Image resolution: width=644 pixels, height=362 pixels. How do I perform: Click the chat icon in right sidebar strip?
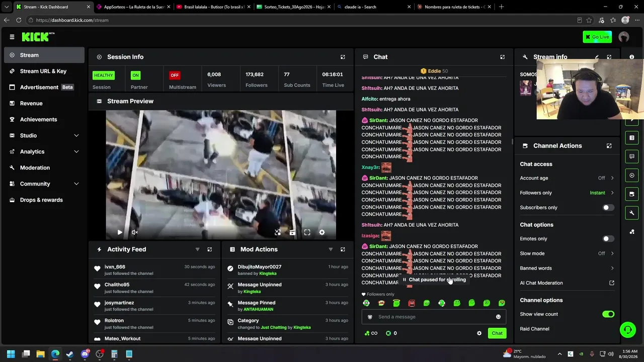[x=632, y=156]
